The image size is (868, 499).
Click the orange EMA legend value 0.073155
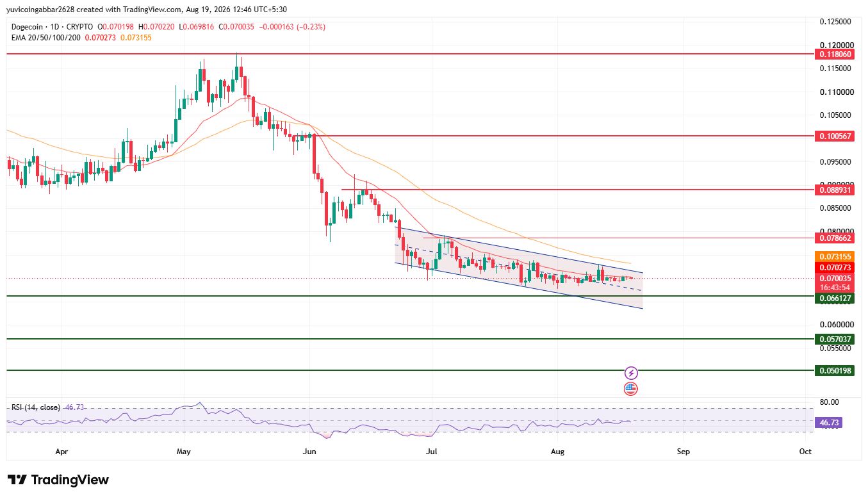point(136,38)
